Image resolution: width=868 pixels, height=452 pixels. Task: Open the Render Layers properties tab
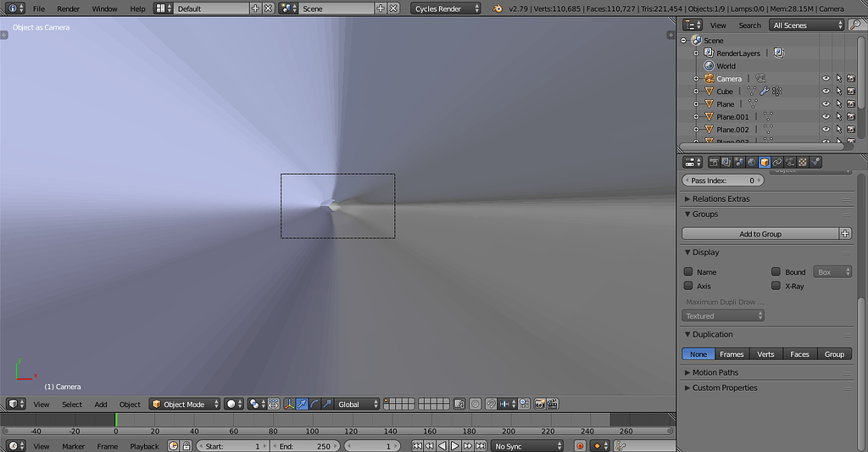pyautogui.click(x=726, y=162)
